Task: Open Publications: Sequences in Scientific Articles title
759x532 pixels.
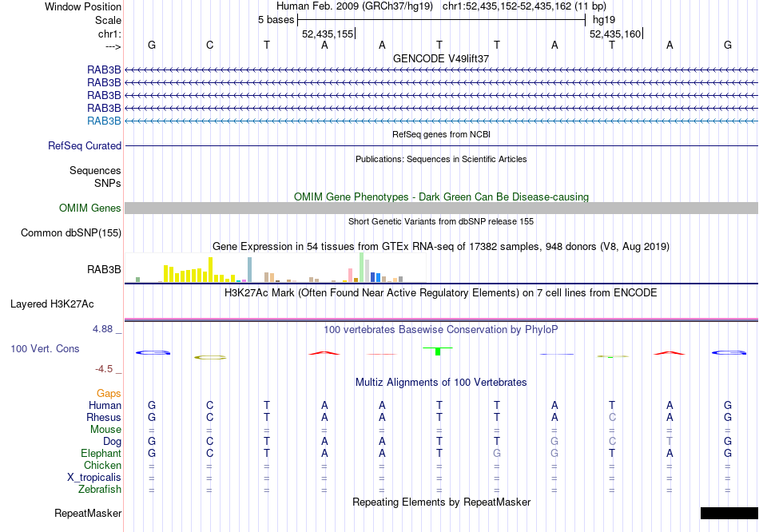Action: click(441, 159)
